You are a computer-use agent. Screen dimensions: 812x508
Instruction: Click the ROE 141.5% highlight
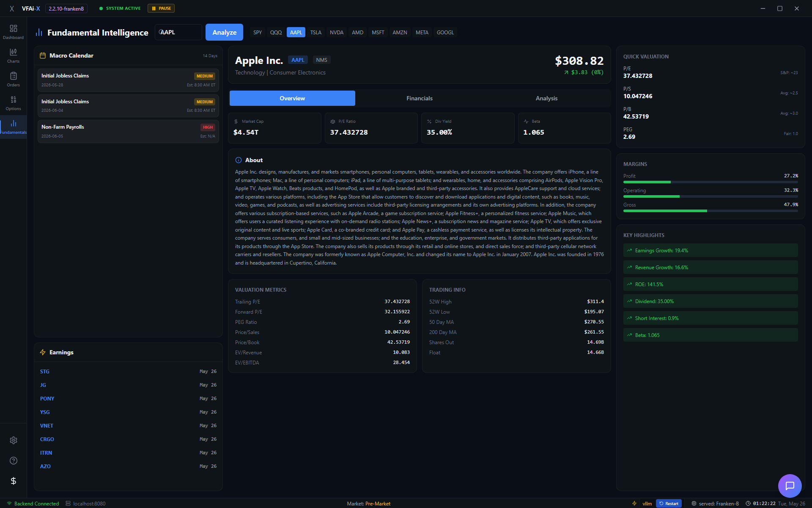point(710,284)
